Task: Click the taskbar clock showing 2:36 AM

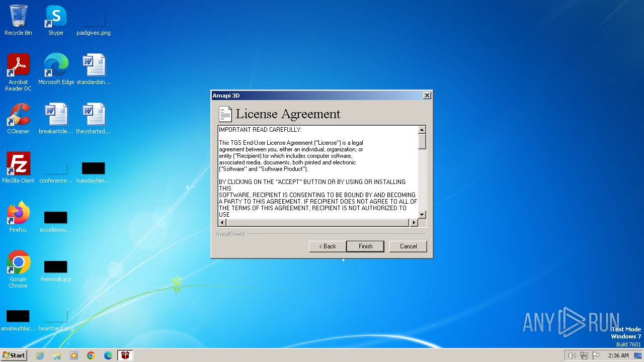Action: click(618, 355)
